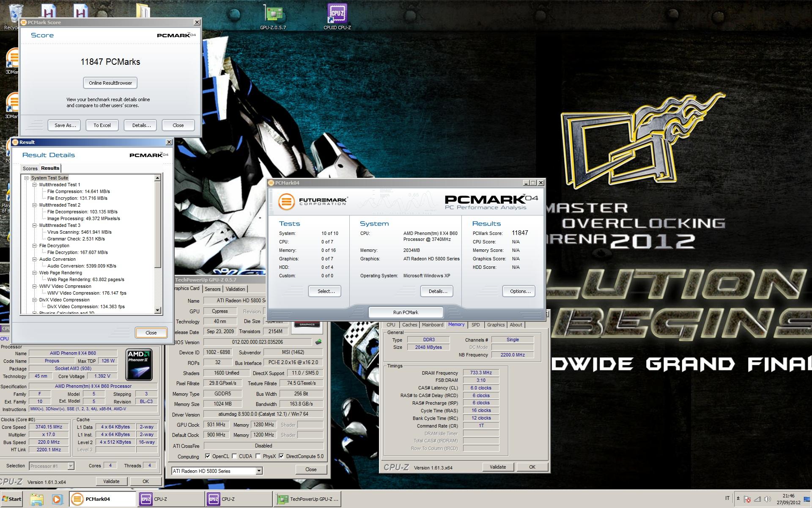812x508 pixels.
Task: Show hidden system tray icons arrow
Action: (738, 499)
